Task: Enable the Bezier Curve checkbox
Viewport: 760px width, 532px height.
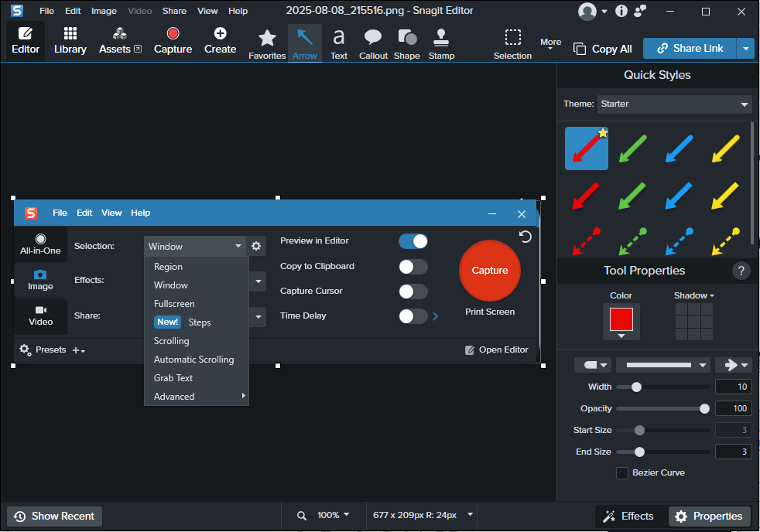Action: pyautogui.click(x=622, y=473)
